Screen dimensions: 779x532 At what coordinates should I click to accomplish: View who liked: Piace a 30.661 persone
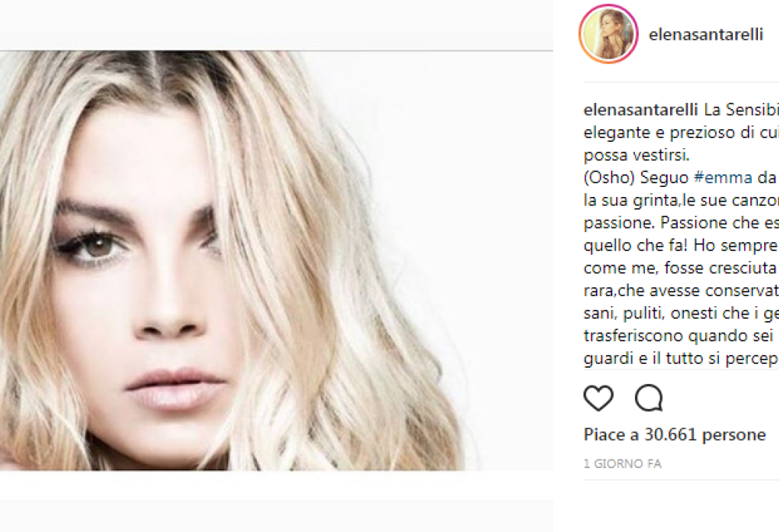pos(675,435)
